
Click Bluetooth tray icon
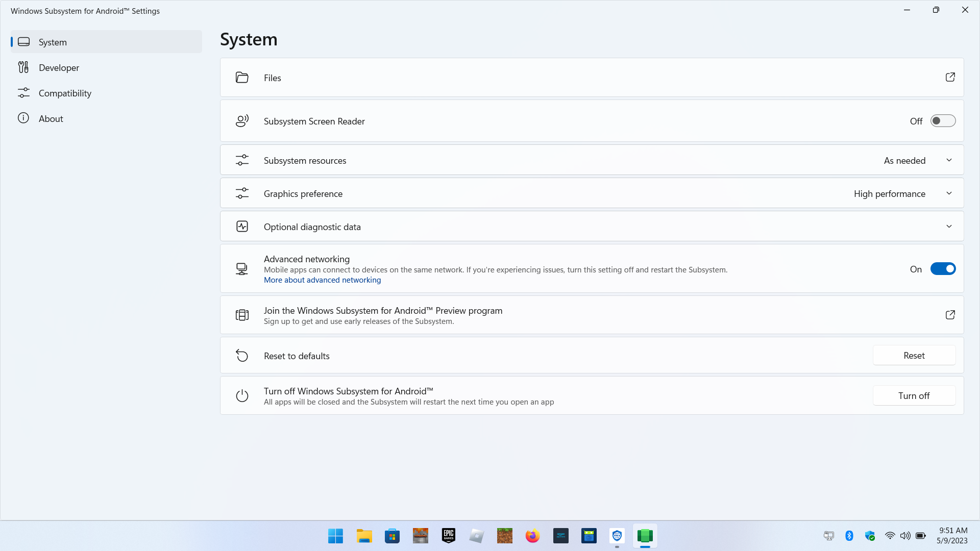[849, 536]
